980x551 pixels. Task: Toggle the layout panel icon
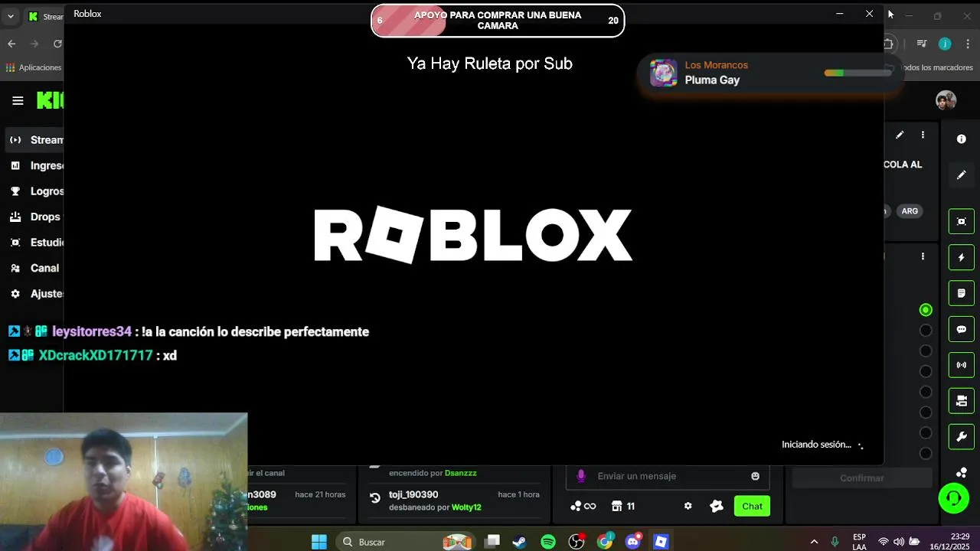[x=962, y=401]
